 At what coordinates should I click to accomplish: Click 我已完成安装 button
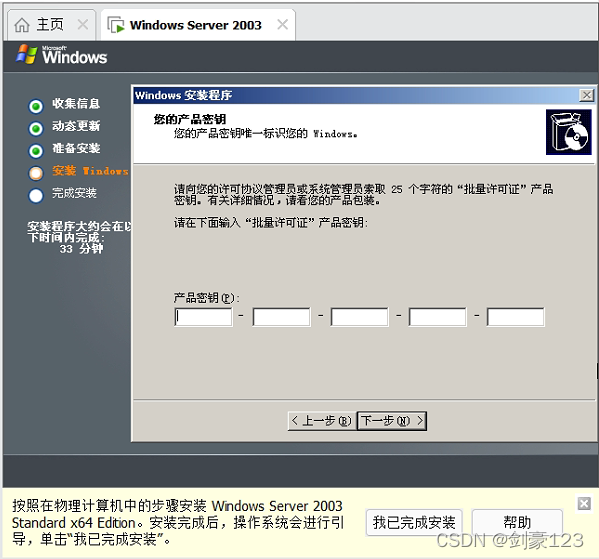click(x=414, y=522)
